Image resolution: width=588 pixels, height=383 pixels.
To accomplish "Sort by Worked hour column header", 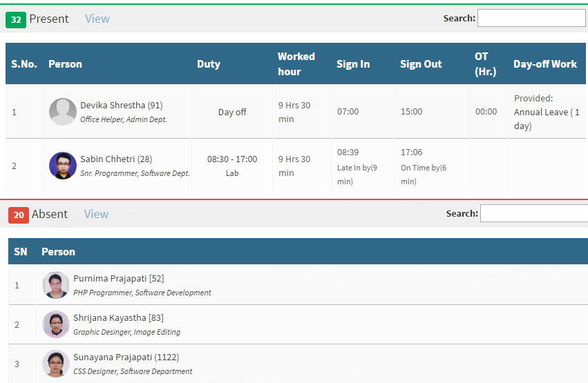I will pos(296,64).
